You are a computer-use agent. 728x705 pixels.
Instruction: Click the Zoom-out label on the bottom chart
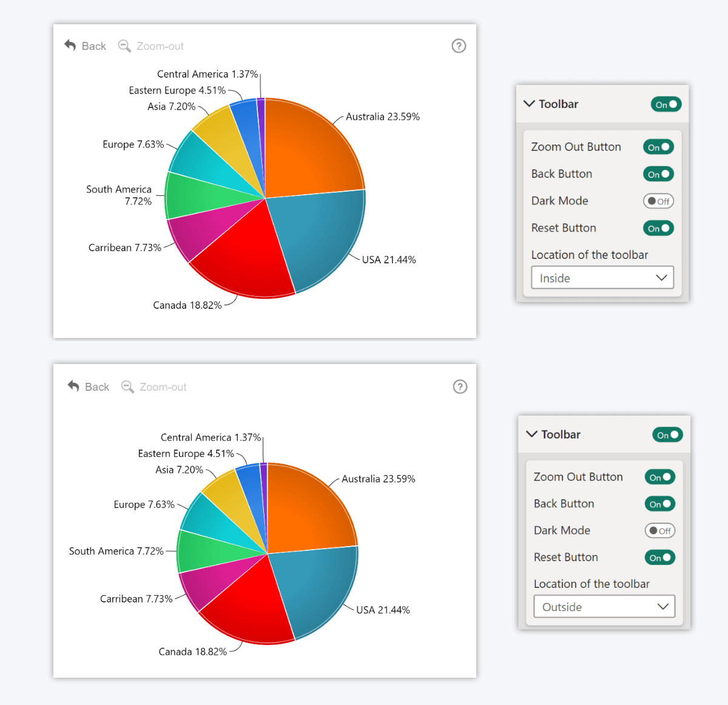coord(163,386)
